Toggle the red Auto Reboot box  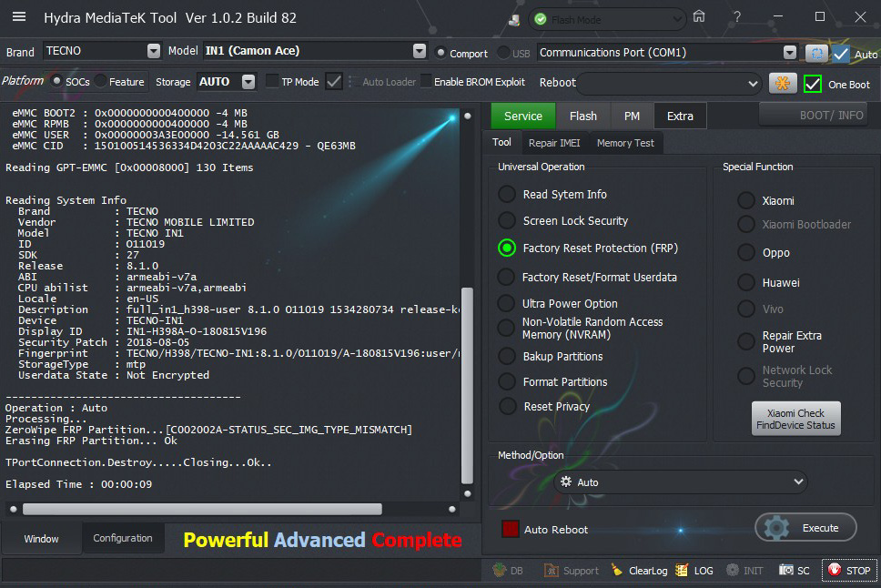coord(511,529)
